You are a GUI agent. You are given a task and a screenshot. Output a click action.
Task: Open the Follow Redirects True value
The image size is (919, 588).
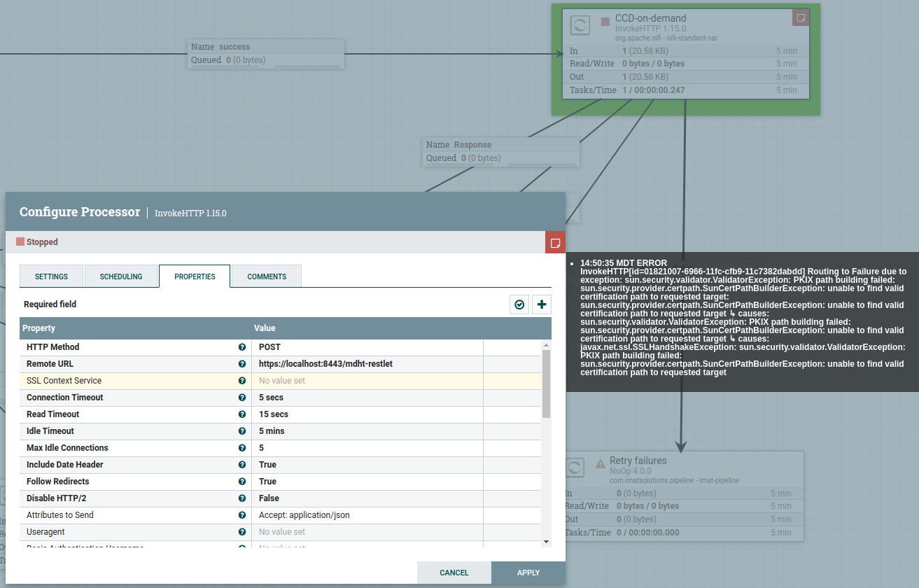pos(367,482)
